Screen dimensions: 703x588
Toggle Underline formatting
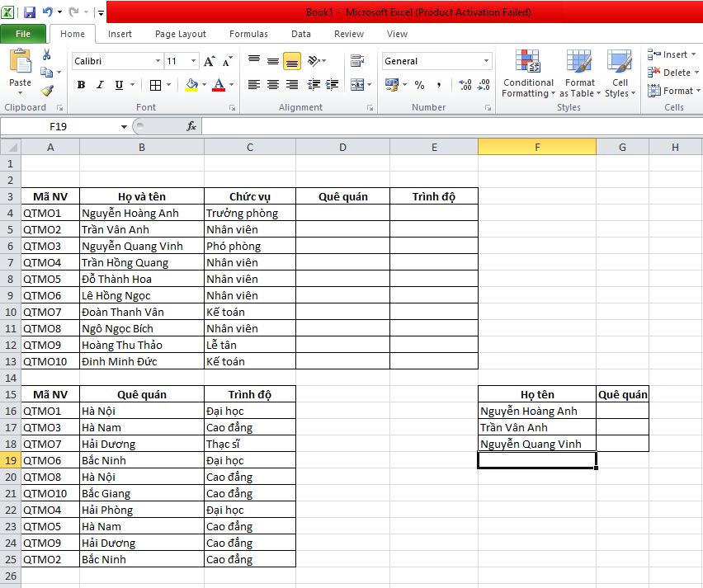[119, 85]
